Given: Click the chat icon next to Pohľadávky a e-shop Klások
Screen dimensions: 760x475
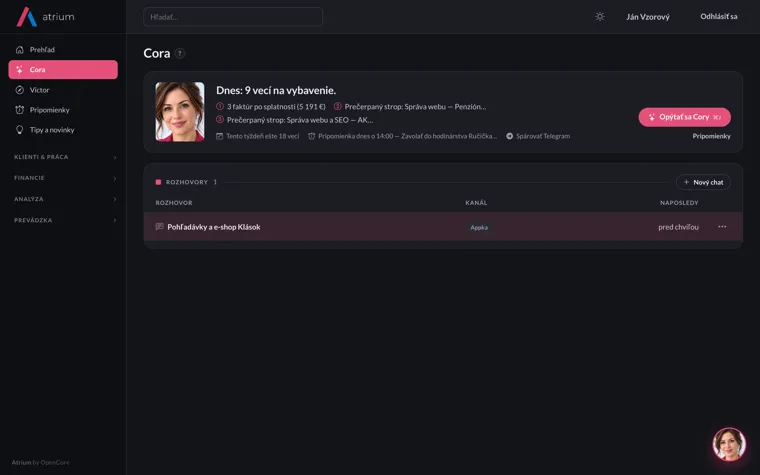Looking at the screenshot, I should pyautogui.click(x=159, y=227).
